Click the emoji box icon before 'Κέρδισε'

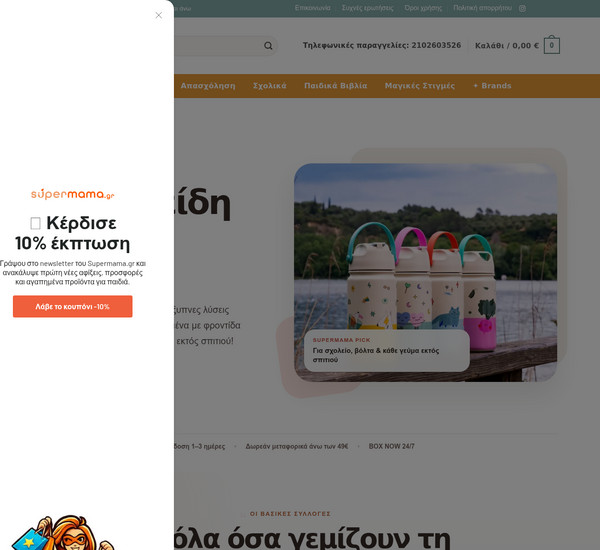point(35,223)
